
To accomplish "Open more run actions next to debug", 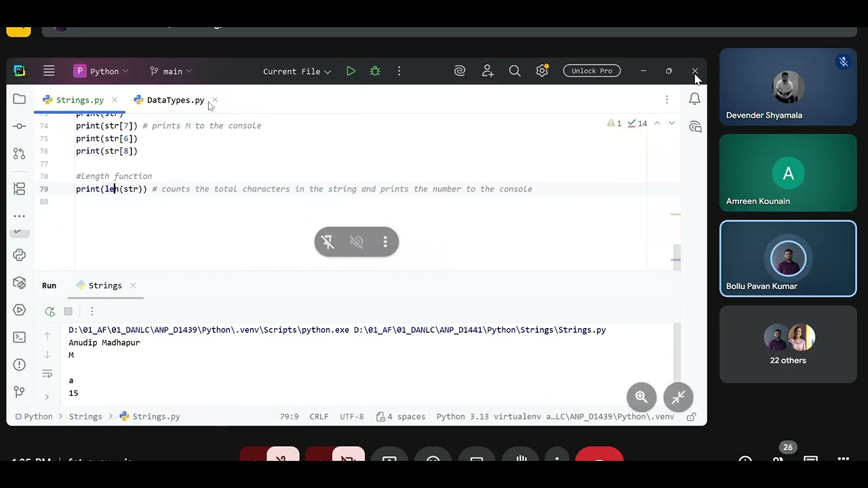I will pos(399,71).
